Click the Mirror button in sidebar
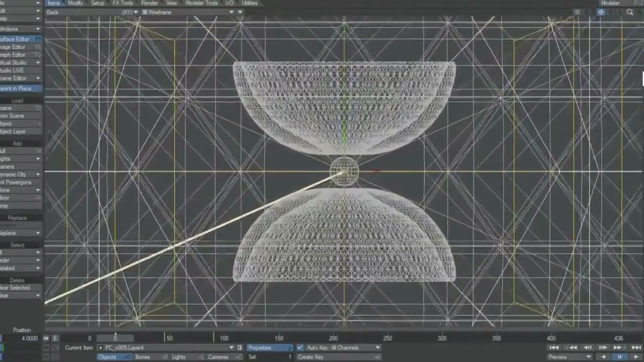This screenshot has width=644, height=362. coord(20,198)
